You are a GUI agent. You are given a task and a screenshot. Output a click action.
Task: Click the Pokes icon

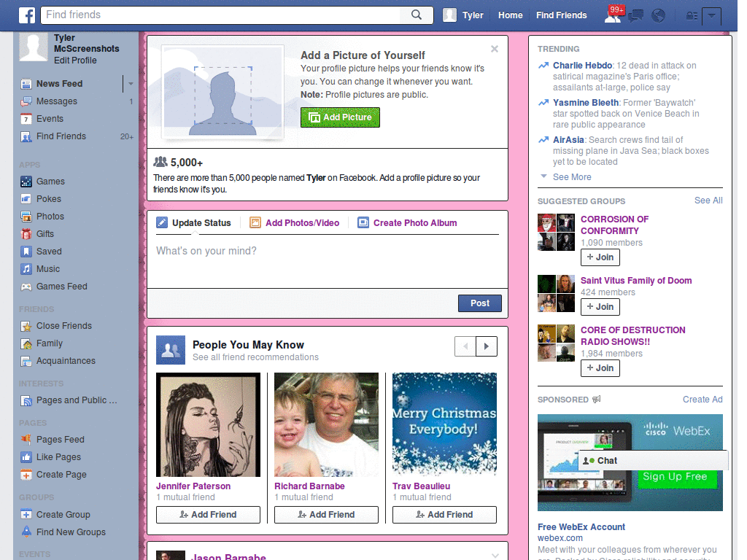pyautogui.click(x=26, y=199)
